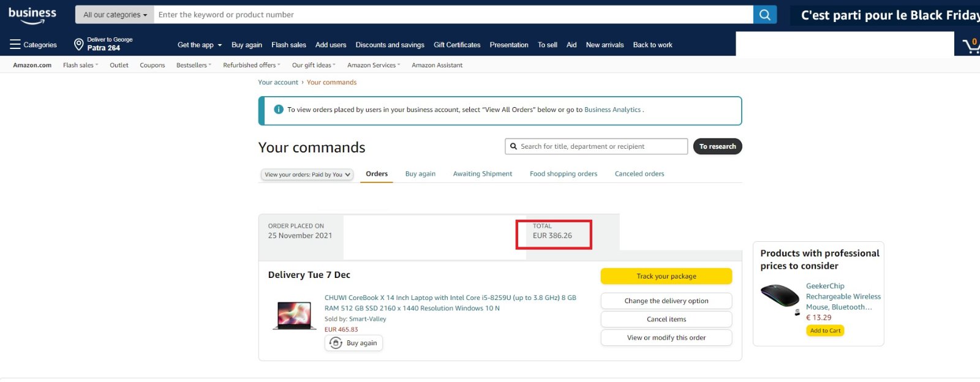980x382 pixels.
Task: Click seller Smart-Valley link
Action: (367, 319)
